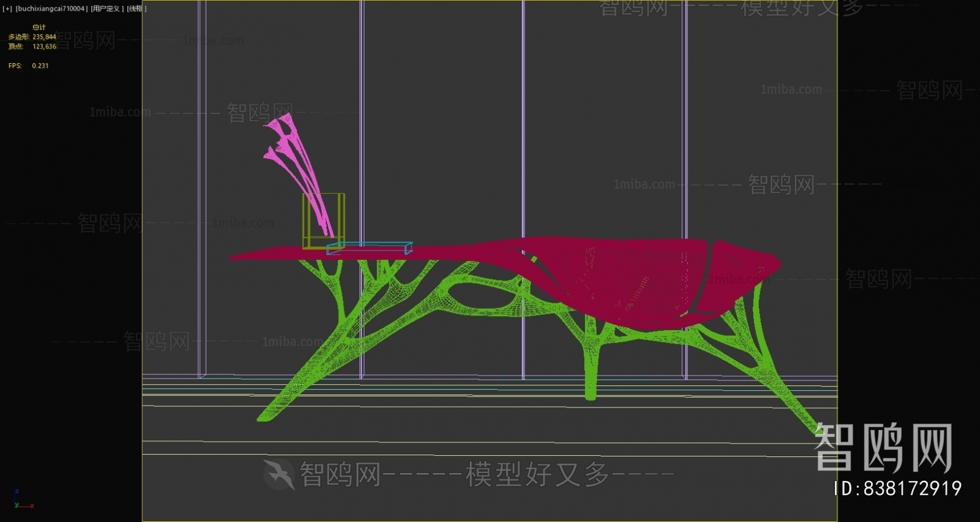Open the 用户定义 viewport settings menu

tap(107, 9)
